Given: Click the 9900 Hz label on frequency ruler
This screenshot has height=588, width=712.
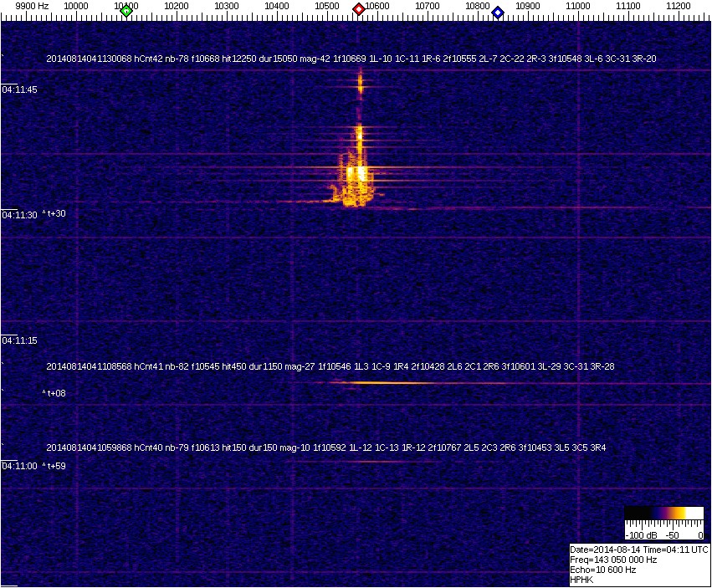Looking at the screenshot, I should click(x=32, y=6).
